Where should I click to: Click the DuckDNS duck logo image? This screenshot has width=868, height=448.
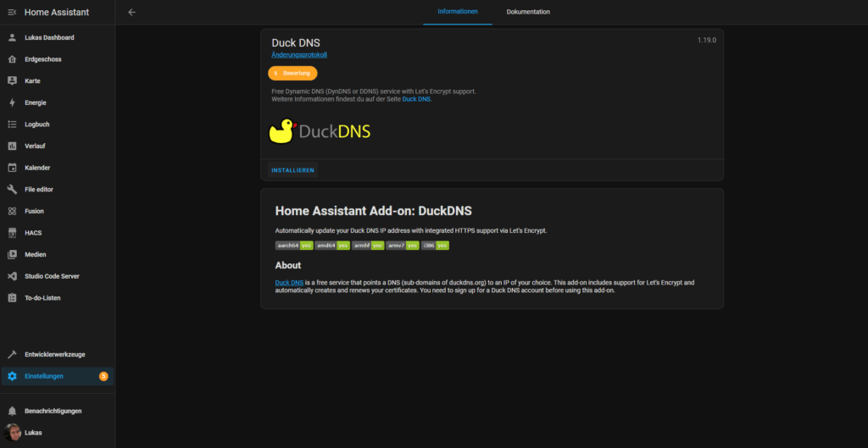pos(320,131)
